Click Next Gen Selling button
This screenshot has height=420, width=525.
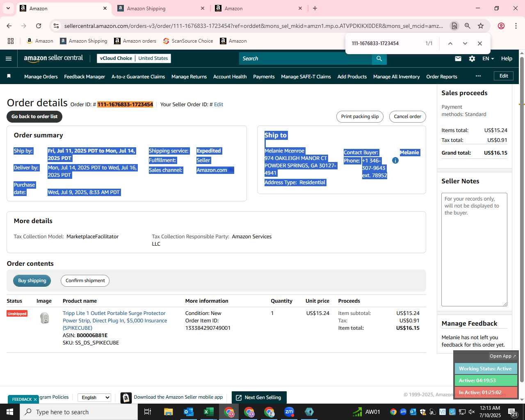pos(259,397)
